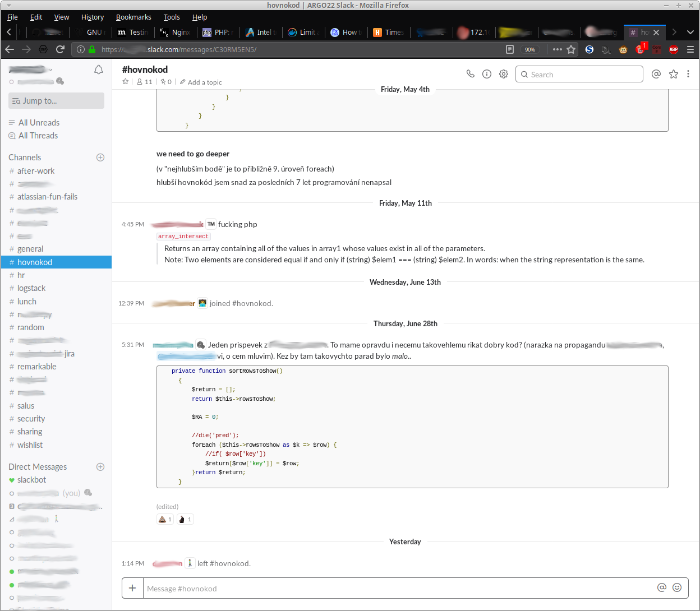Star the #hovnokod channel
The image size is (700, 611).
tap(126, 82)
